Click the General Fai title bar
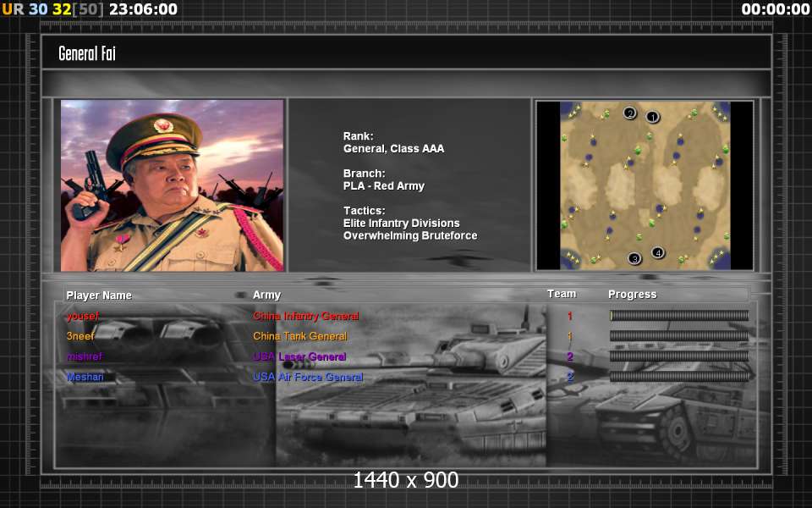 406,53
